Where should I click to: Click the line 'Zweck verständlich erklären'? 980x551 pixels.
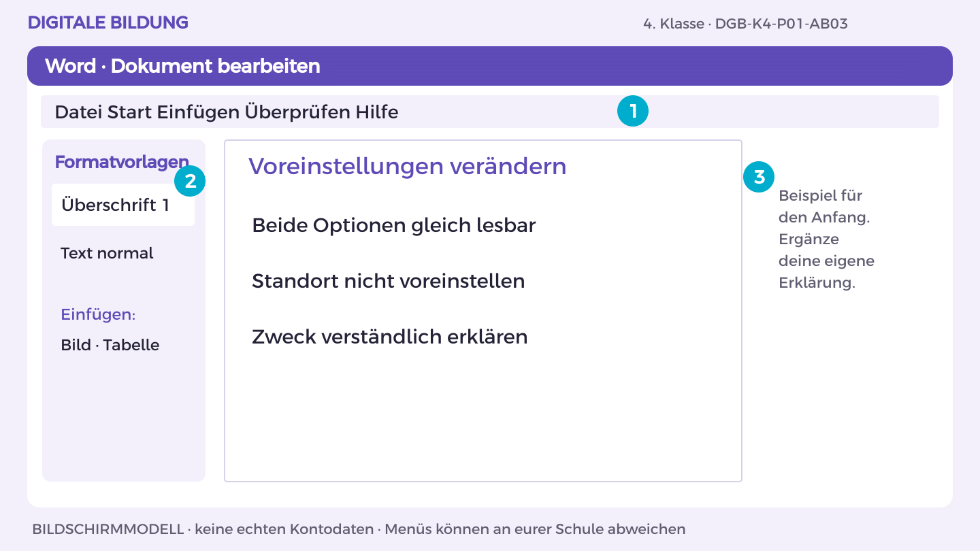click(x=390, y=337)
